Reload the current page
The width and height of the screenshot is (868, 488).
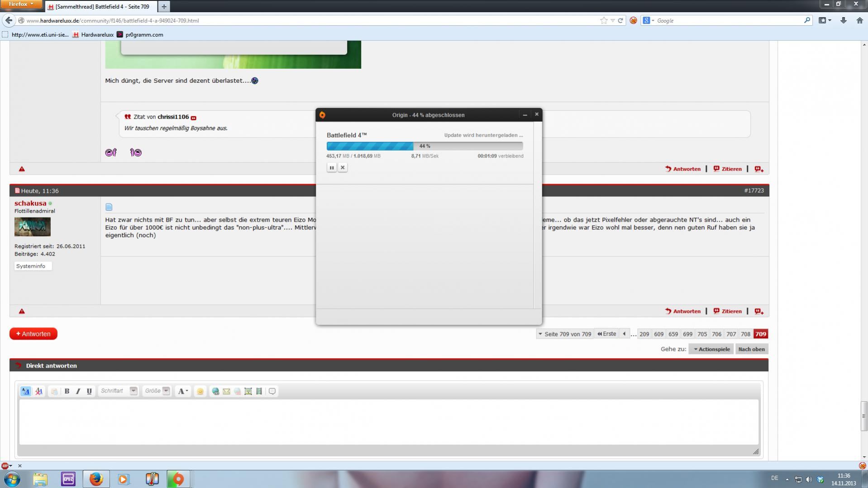pyautogui.click(x=620, y=20)
